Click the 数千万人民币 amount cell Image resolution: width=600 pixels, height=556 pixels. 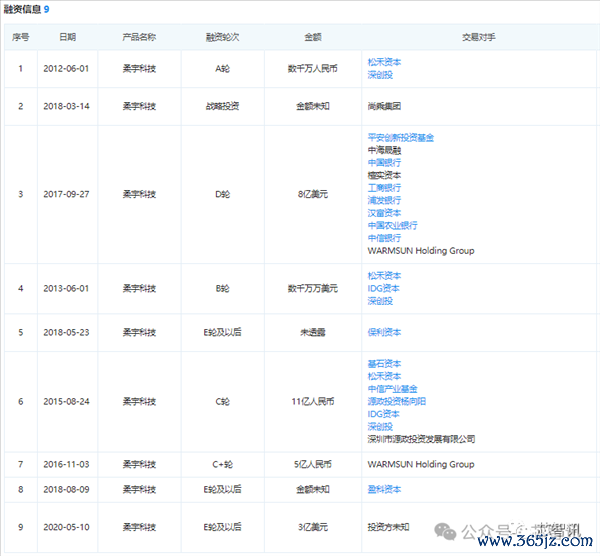point(313,68)
